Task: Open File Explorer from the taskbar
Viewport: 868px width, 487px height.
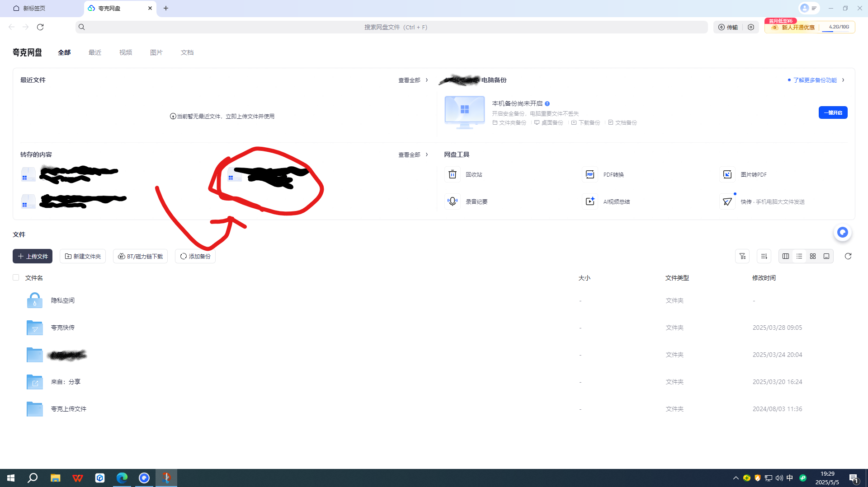Action: [56, 478]
